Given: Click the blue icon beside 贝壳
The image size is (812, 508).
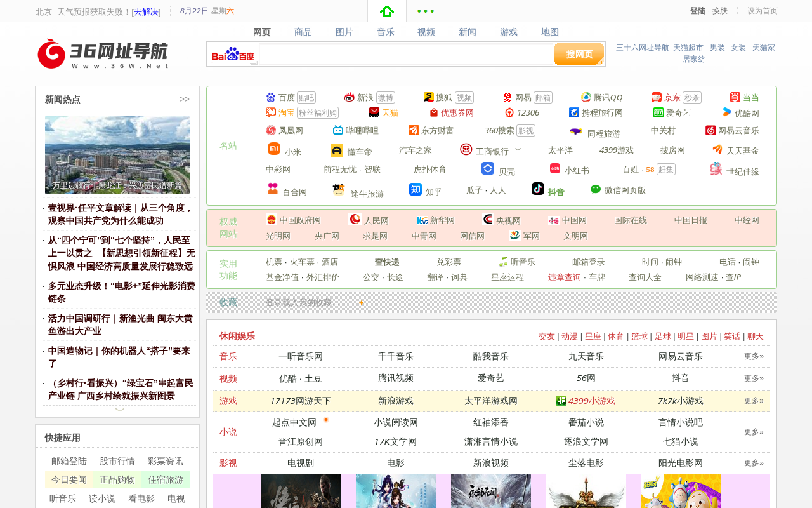Looking at the screenshot, I should [x=488, y=168].
